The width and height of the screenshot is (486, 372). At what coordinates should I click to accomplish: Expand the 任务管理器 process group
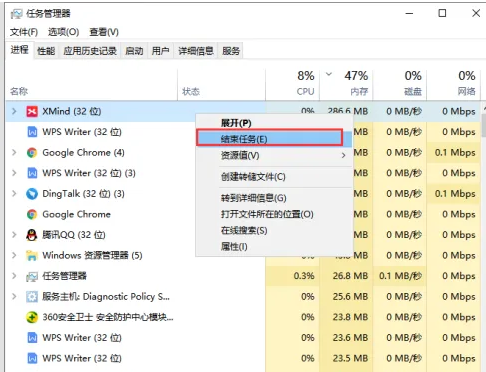[x=14, y=276]
